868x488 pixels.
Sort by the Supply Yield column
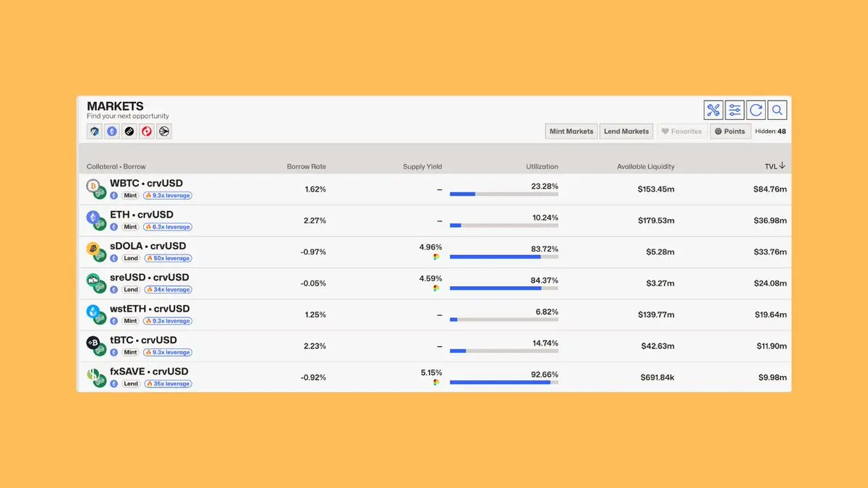[422, 167]
